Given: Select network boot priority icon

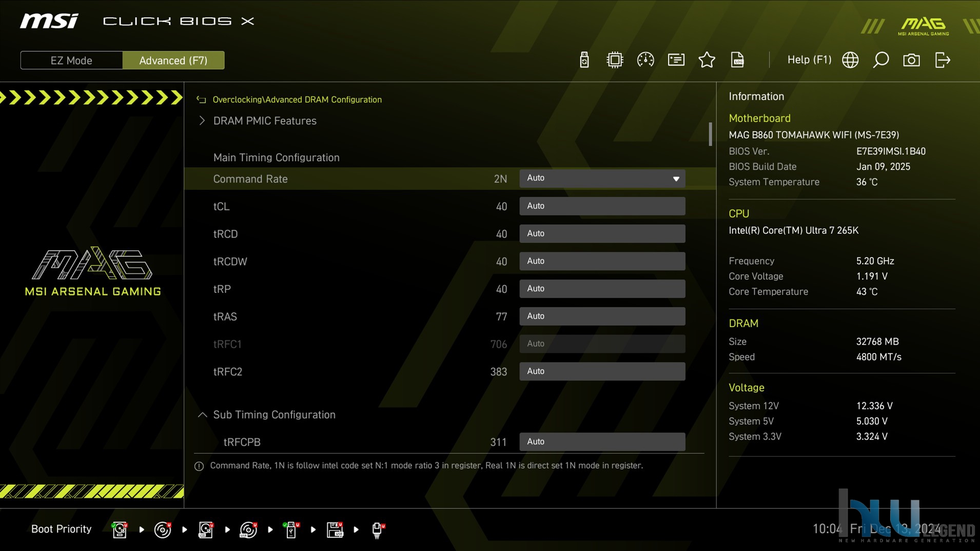Looking at the screenshot, I should coord(378,529).
